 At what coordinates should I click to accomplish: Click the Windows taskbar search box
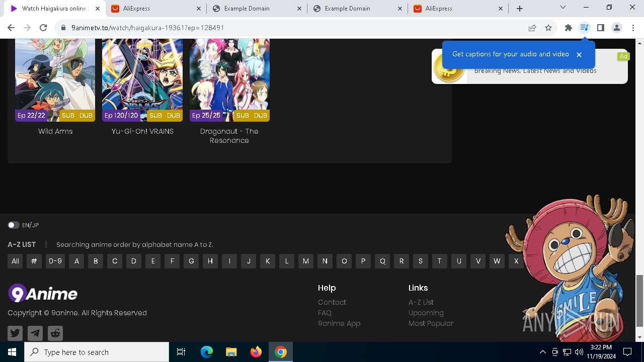[97, 352]
